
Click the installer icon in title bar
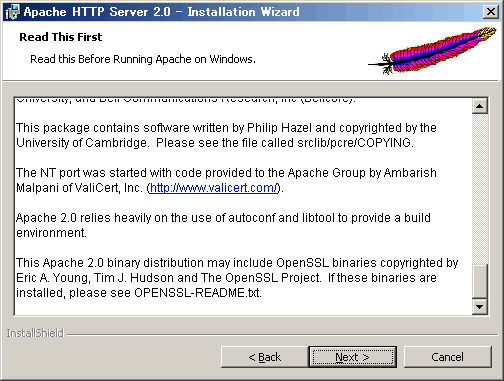pos(13,12)
